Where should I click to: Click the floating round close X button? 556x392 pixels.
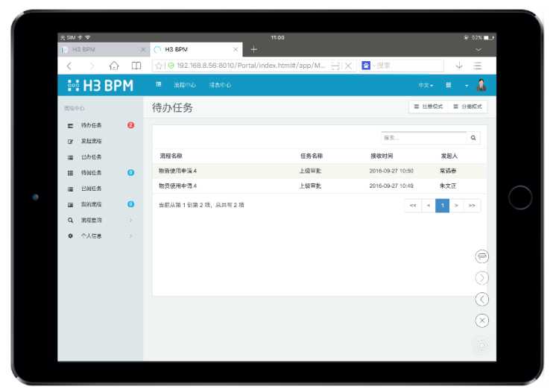pos(482,320)
